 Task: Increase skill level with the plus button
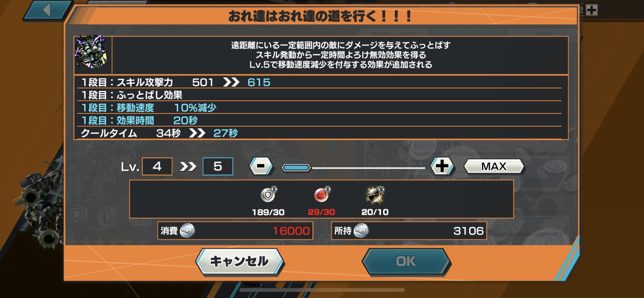click(x=442, y=166)
